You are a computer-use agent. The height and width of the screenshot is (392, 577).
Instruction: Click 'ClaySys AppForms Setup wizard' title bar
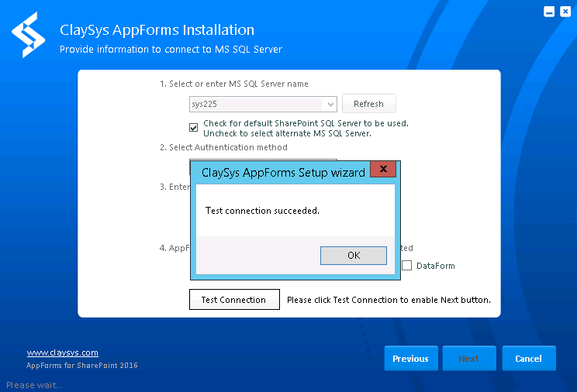pyautogui.click(x=283, y=173)
